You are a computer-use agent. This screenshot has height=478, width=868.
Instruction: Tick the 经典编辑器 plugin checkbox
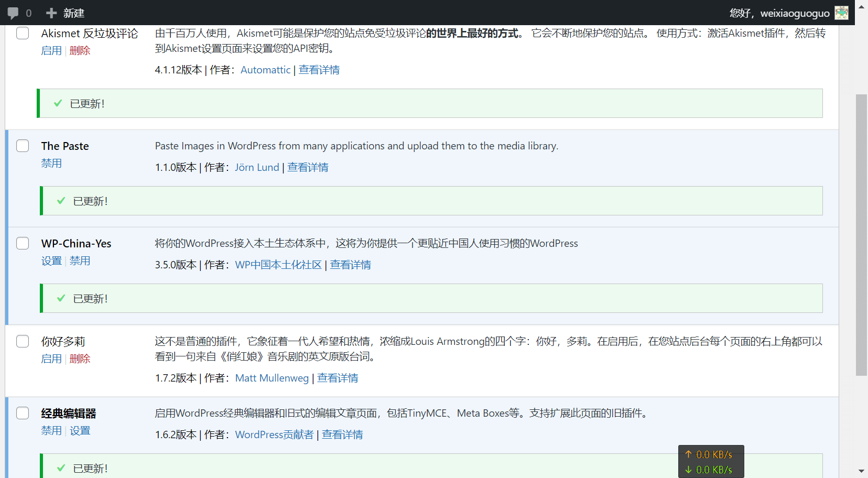tap(23, 413)
